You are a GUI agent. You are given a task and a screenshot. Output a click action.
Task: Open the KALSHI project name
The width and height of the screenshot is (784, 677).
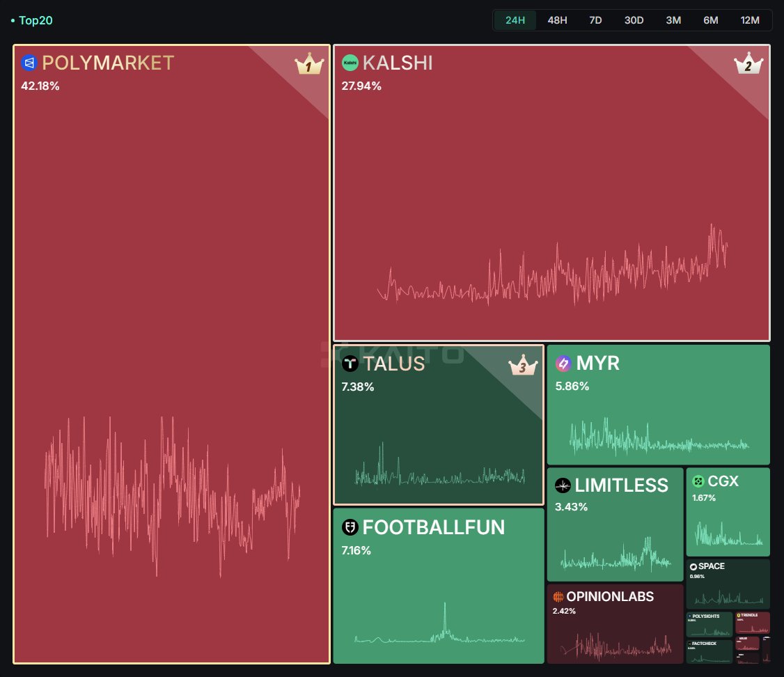click(x=398, y=63)
